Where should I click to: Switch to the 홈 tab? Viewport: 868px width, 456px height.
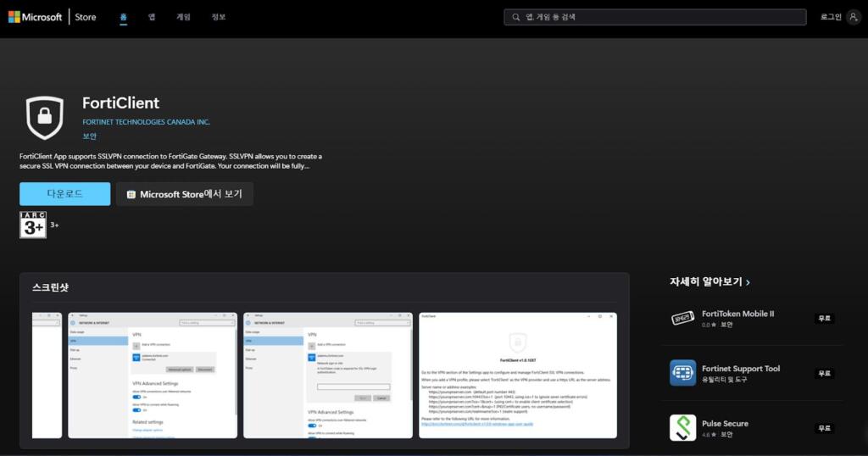[124, 17]
